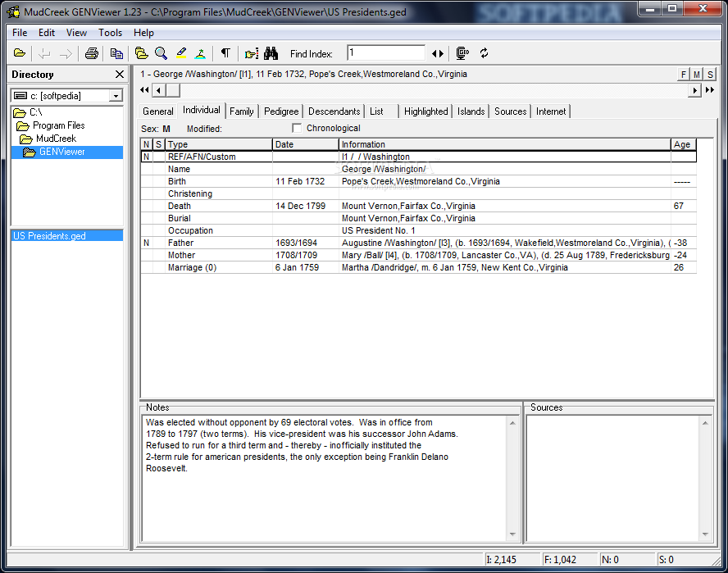Open the Tools menu
The height and width of the screenshot is (573, 728).
tap(110, 33)
